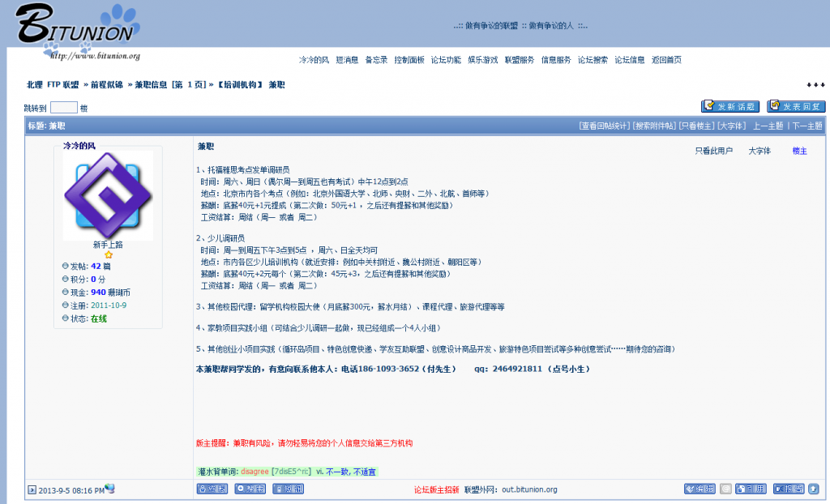This screenshot has width=830, height=504.
Task: Open the 控制面板 control panel menu
Action: (x=409, y=60)
